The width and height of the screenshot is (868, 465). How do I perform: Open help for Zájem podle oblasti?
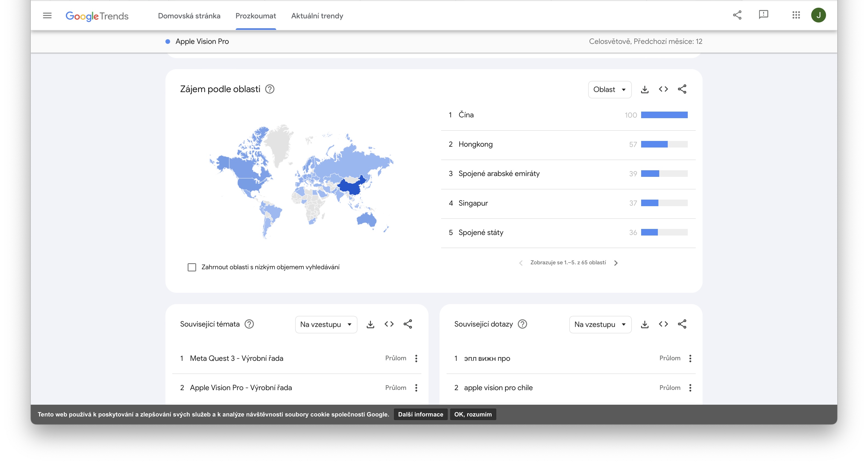270,89
